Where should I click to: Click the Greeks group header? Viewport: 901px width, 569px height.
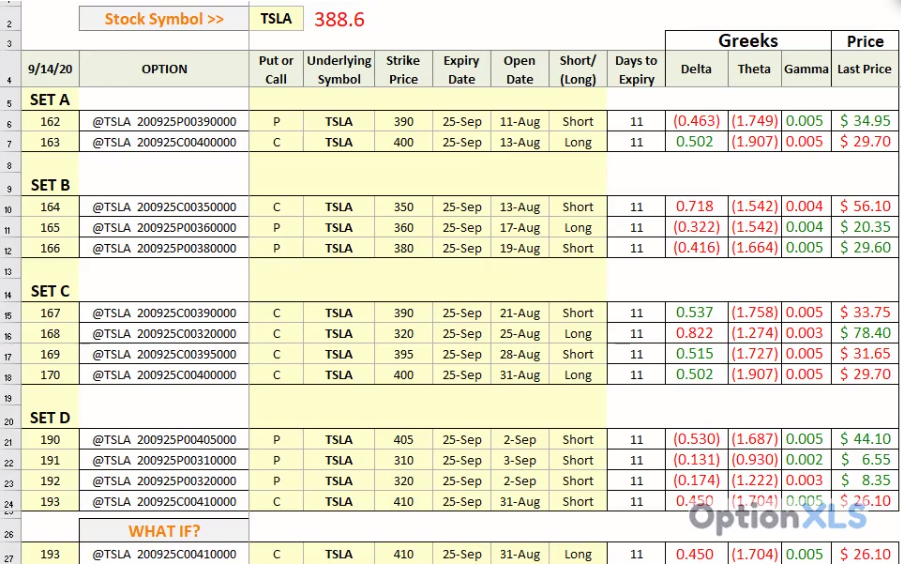[748, 41]
